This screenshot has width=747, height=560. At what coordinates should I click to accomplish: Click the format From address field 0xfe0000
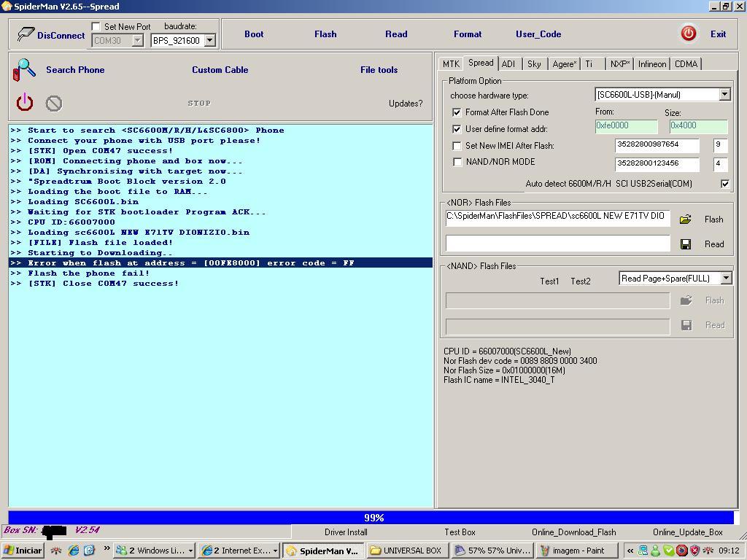[626, 126]
